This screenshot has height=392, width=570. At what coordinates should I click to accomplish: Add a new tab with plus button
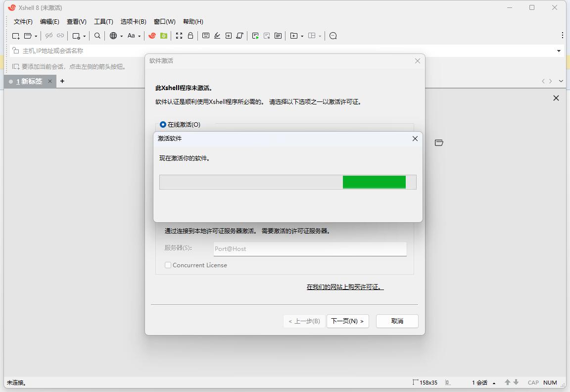[62, 81]
